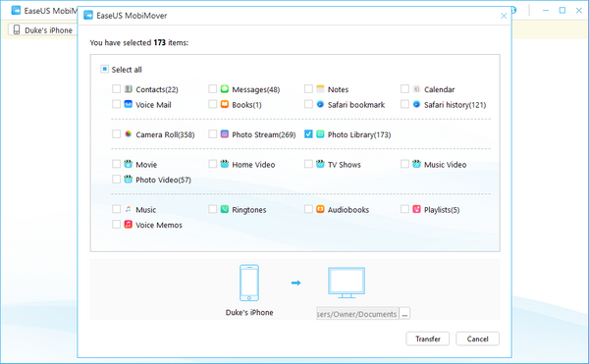Enable the Notes checkbox

[x=308, y=89]
